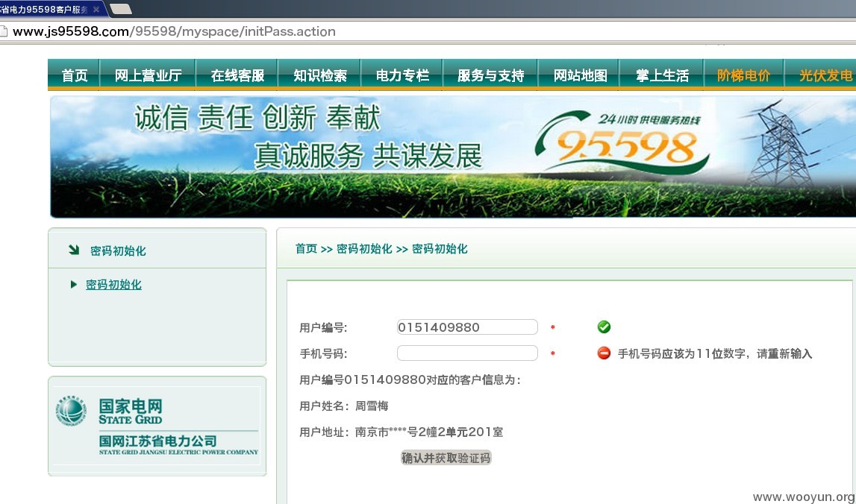Click the State Grid globe logo
Image resolution: width=856 pixels, height=504 pixels.
pyautogui.click(x=71, y=411)
